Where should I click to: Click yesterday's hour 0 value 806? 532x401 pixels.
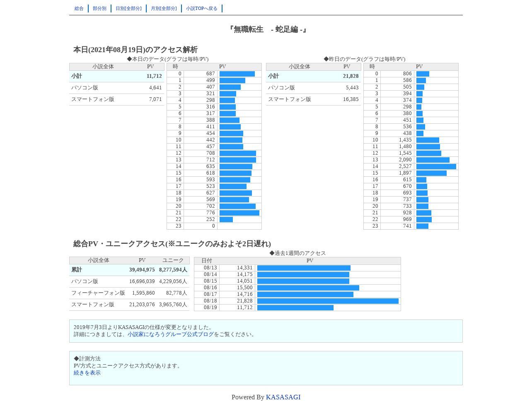coord(407,74)
